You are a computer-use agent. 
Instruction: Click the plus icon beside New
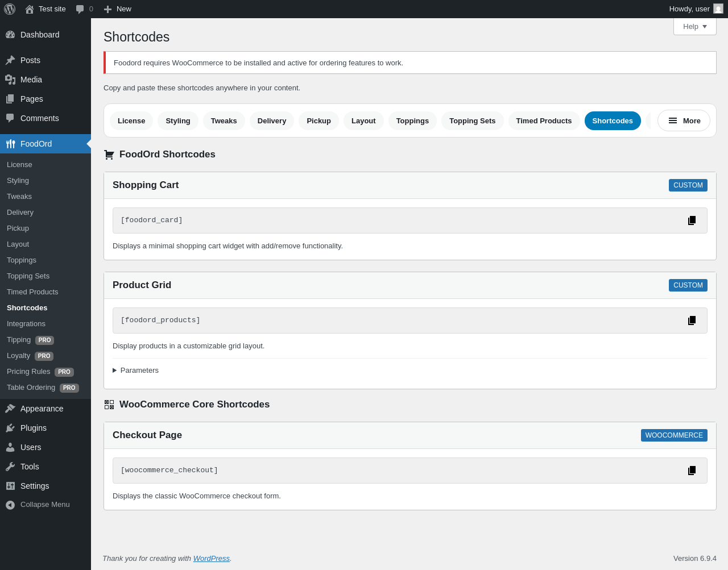107,9
